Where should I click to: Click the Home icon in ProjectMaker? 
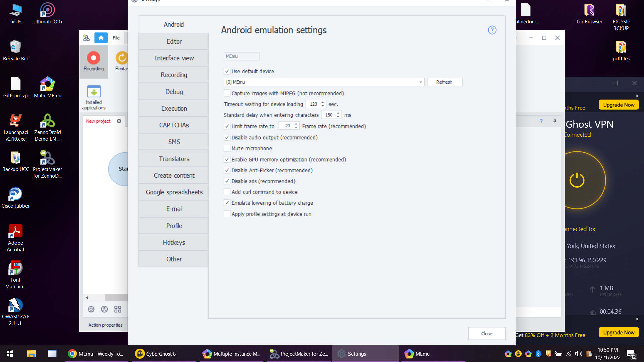point(101,38)
